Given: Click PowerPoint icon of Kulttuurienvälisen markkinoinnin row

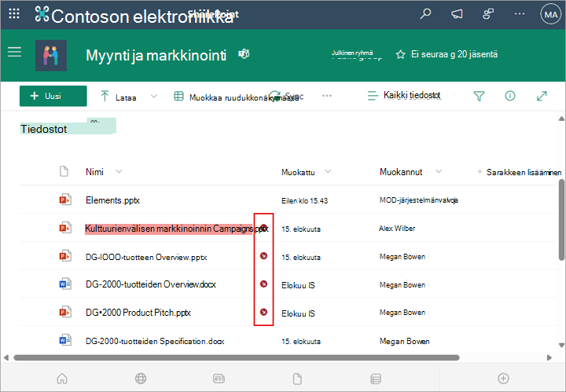Looking at the screenshot, I should tap(65, 228).
